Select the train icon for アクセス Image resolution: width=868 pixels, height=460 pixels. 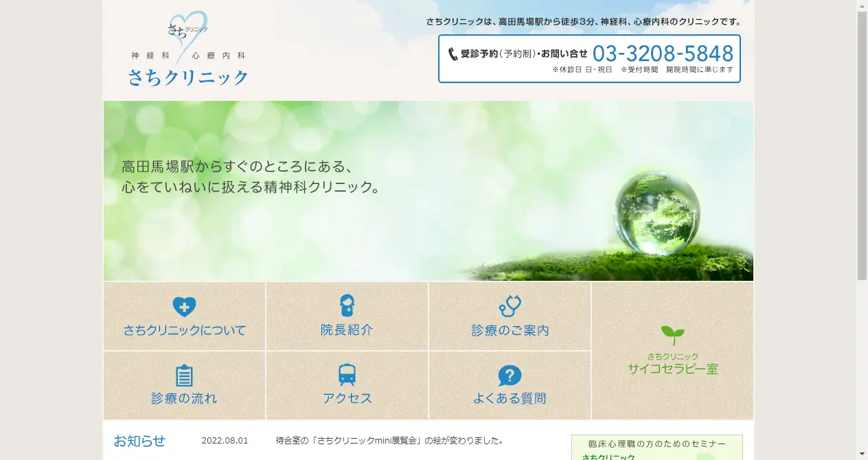point(347,374)
